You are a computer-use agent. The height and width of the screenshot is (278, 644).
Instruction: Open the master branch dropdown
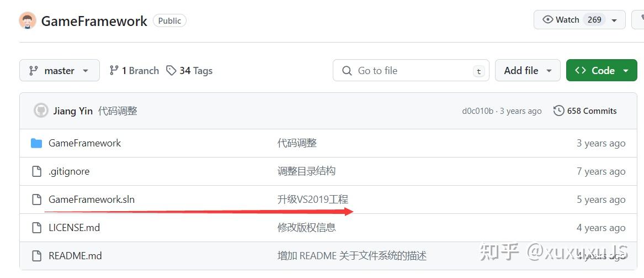(59, 71)
